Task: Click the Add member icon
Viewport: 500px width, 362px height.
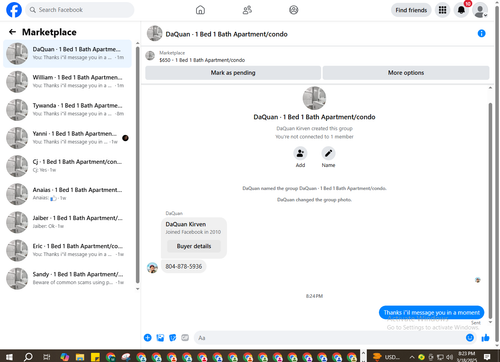Action: pyautogui.click(x=300, y=153)
